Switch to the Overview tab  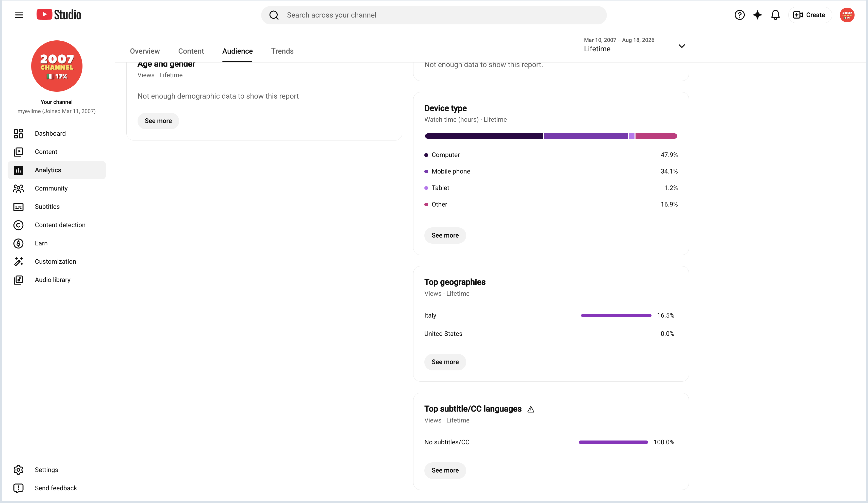point(145,51)
